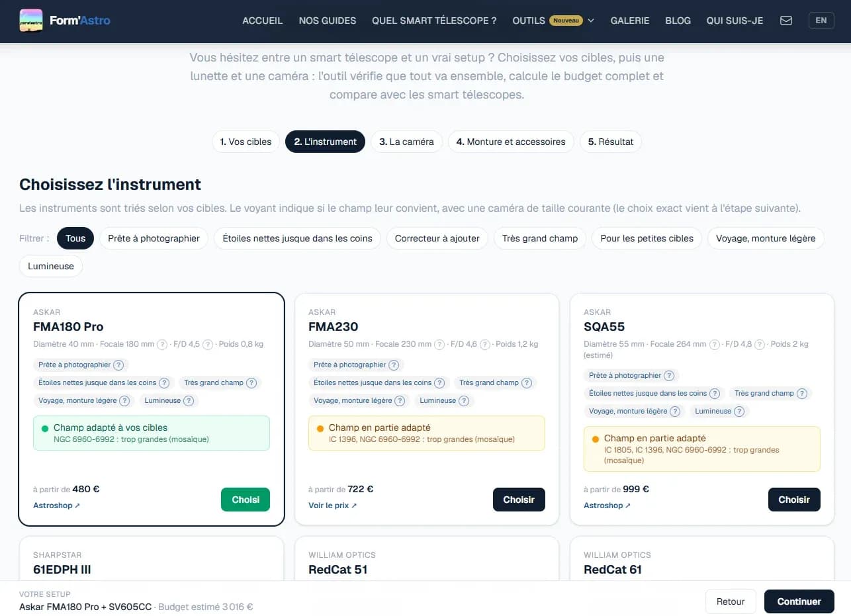The image size is (851, 616).
Task: Switch to step 3. La caméra
Action: (x=406, y=142)
